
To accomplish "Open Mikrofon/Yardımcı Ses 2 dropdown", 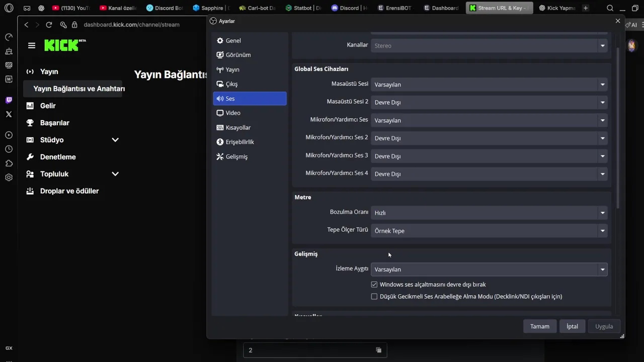I will [489, 138].
